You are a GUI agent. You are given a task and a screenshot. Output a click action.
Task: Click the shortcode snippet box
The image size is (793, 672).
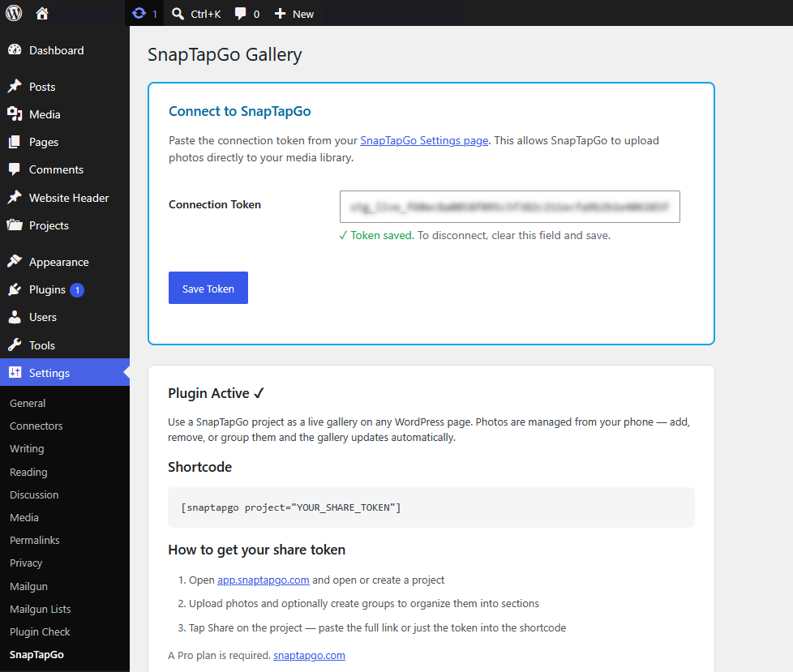(431, 507)
